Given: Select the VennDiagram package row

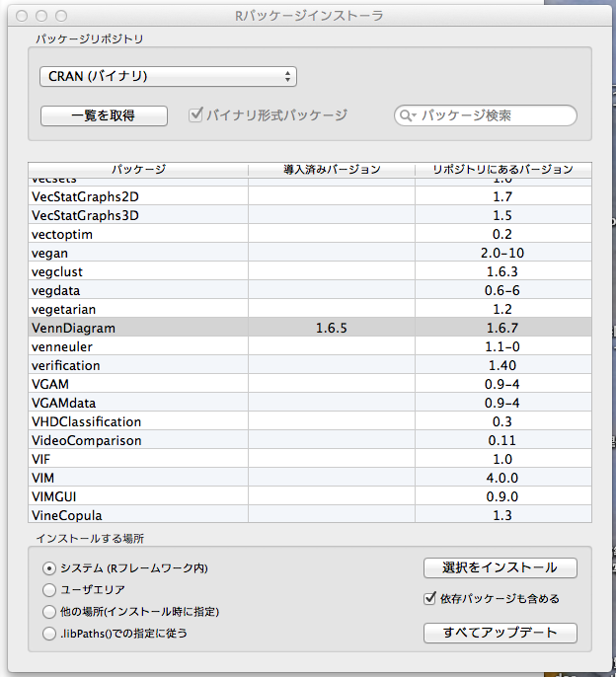Looking at the screenshot, I should click(138, 328).
